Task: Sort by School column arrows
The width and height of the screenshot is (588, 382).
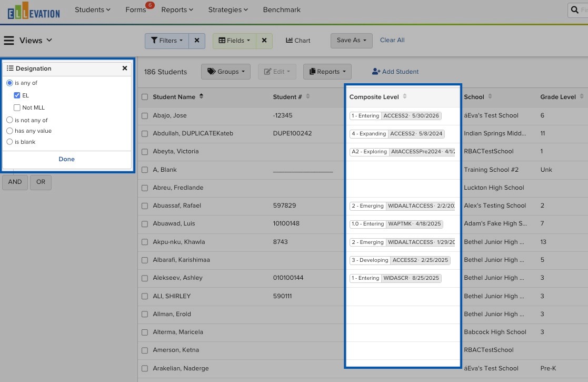Action: pyautogui.click(x=490, y=96)
